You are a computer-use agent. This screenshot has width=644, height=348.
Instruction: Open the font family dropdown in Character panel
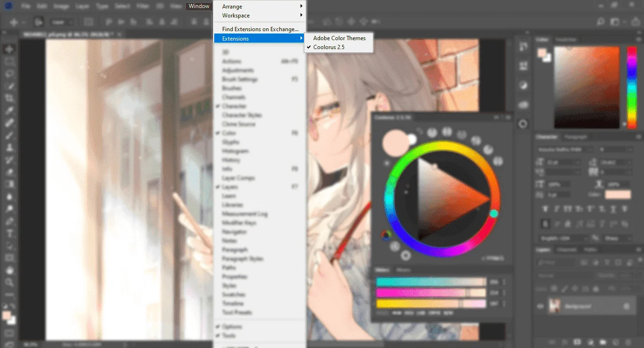tap(565, 149)
